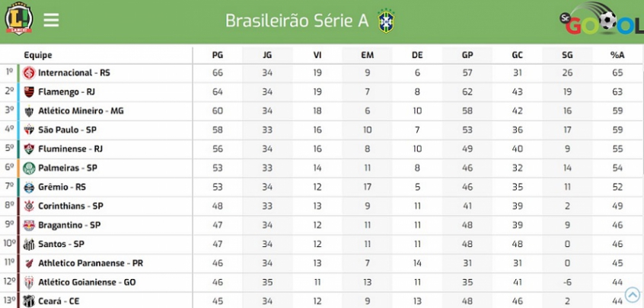The width and height of the screenshot is (644, 308).
Task: Click the Santos team crest
Action: pyautogui.click(x=29, y=244)
